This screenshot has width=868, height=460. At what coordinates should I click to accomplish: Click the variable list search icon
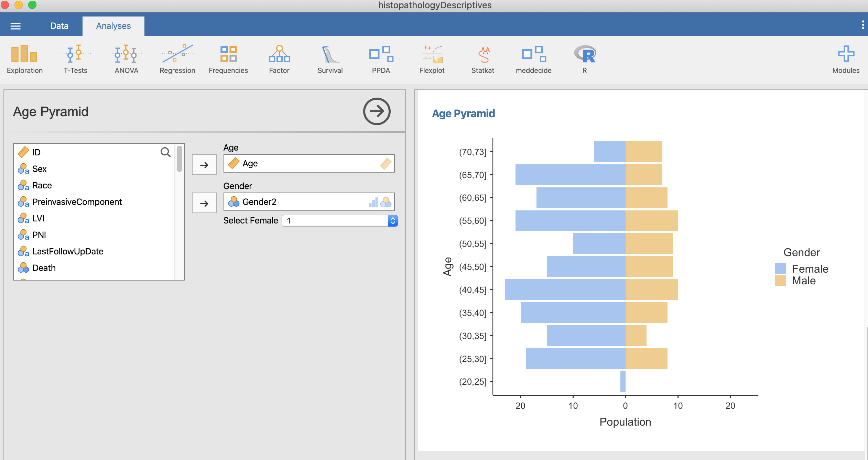pos(165,152)
